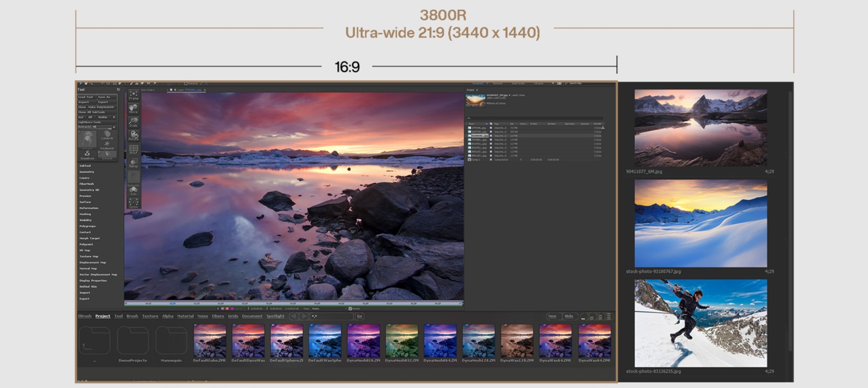Toggle the PolyF grid icon
This screenshot has width=868, height=388.
[133, 149]
